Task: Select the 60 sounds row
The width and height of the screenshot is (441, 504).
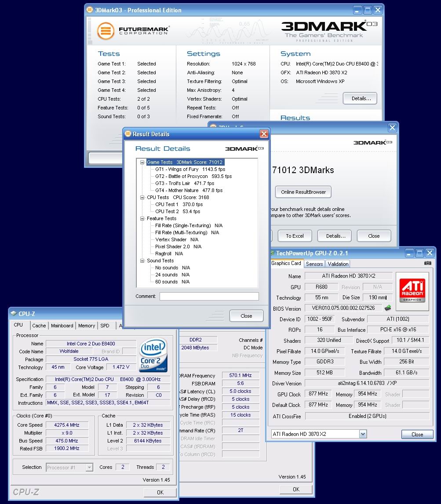Action: [172, 282]
